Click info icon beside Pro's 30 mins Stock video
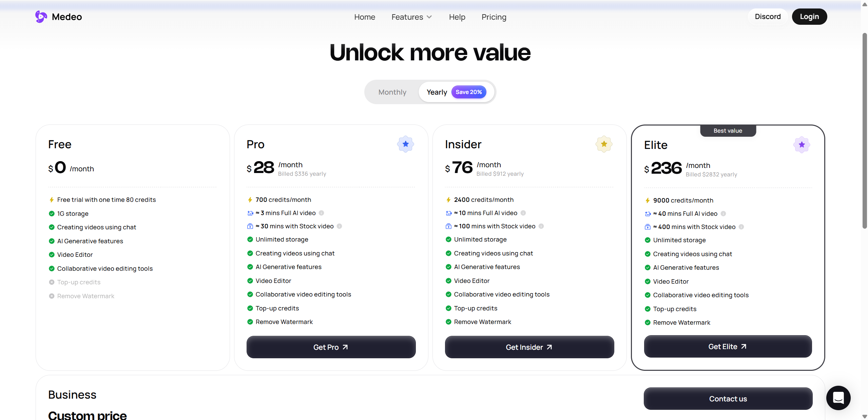The width and height of the screenshot is (868, 420). pyautogui.click(x=340, y=226)
